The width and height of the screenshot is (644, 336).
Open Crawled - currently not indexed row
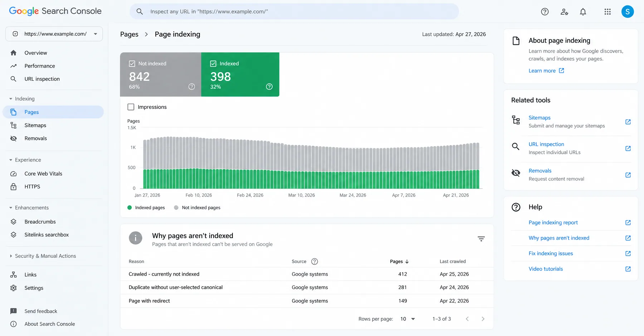[x=307, y=274]
